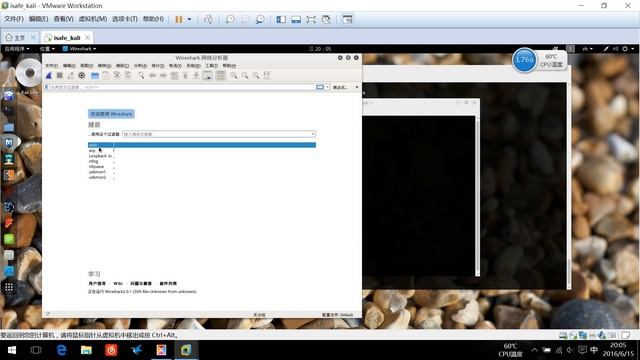Viewport: 640px width, 360px height.
Task: Select the nfqueue interface row
Action: [x=202, y=167]
